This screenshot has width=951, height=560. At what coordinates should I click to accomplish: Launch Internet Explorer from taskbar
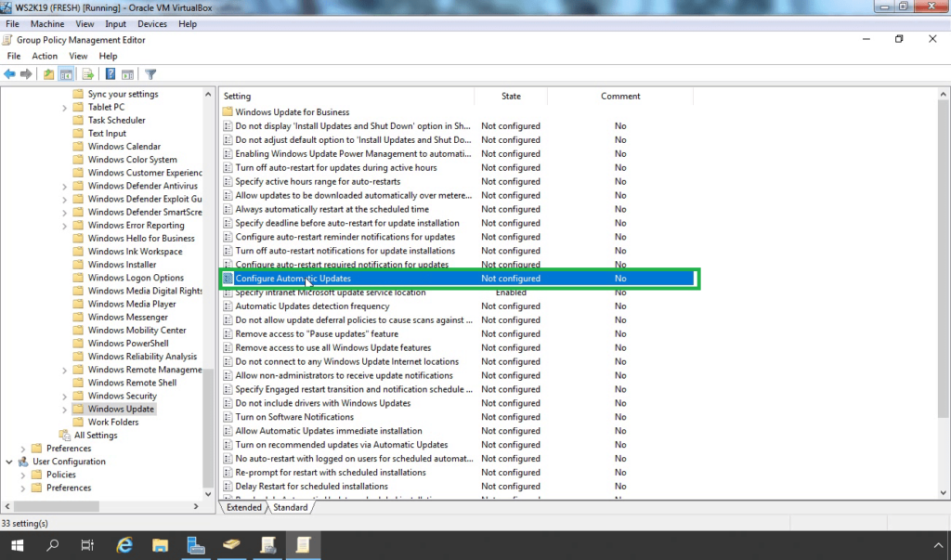pyautogui.click(x=124, y=545)
